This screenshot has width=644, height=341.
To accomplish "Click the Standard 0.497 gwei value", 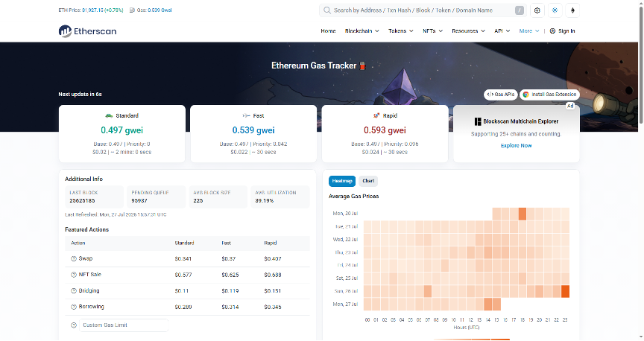I will click(122, 130).
